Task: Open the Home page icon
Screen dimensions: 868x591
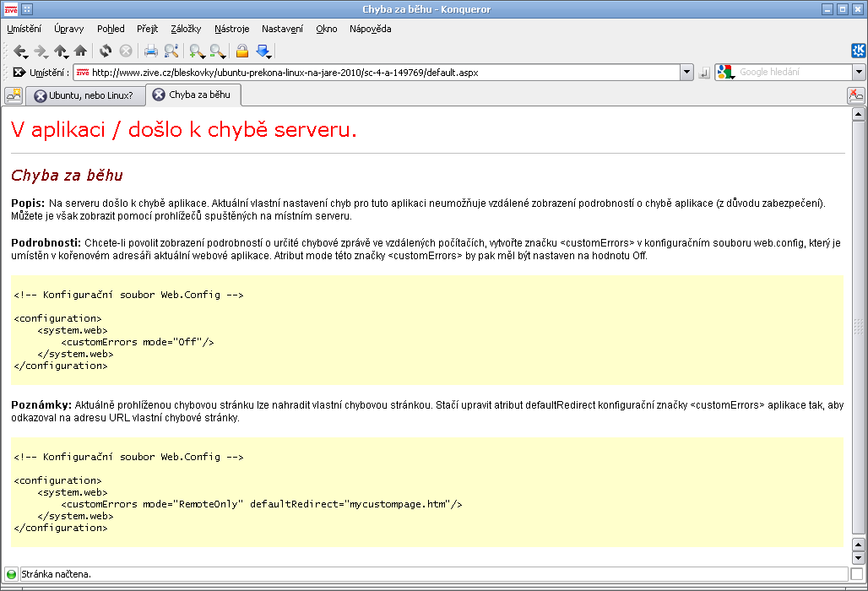Action: (80, 51)
